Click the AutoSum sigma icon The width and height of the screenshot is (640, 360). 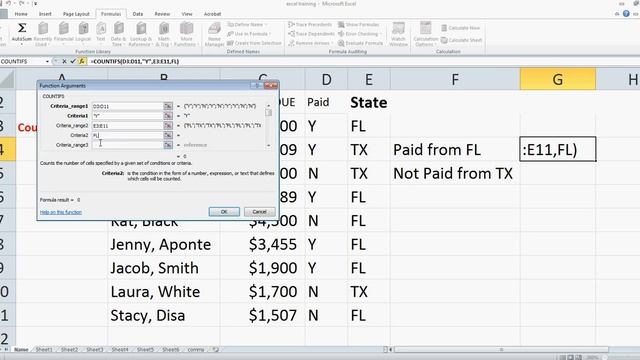(22, 28)
